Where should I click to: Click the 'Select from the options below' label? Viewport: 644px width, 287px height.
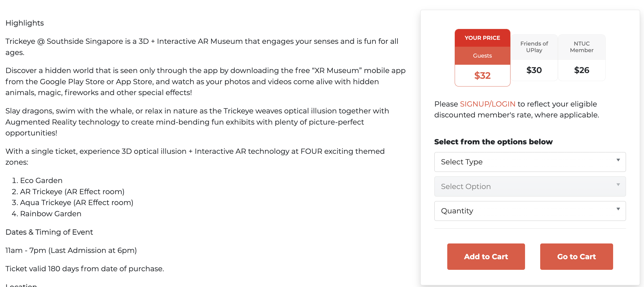point(493,142)
